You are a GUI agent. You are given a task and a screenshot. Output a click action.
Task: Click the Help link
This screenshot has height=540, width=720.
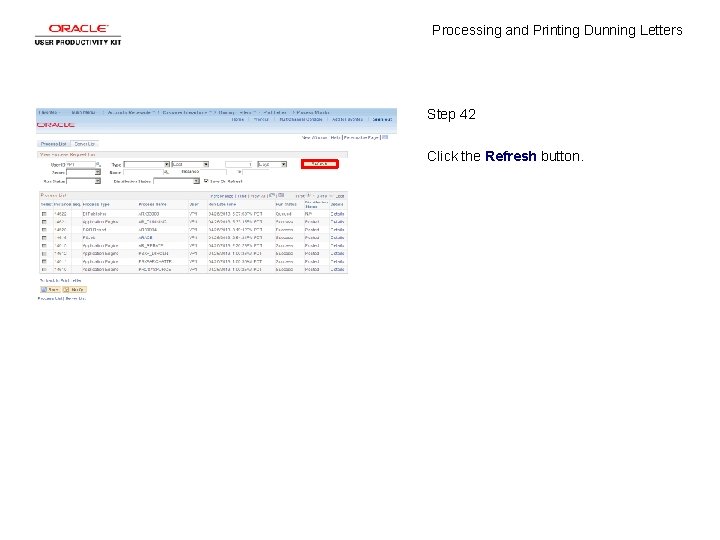point(335,137)
